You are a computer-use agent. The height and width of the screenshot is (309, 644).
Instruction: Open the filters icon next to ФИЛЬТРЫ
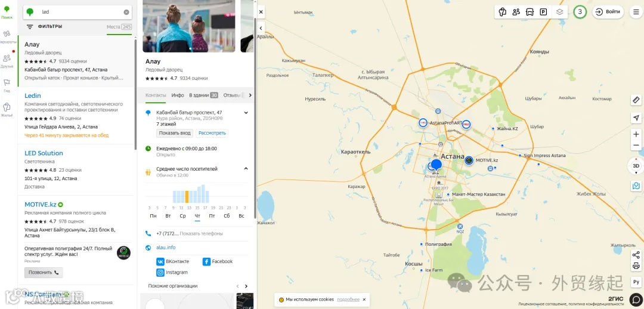tap(30, 27)
